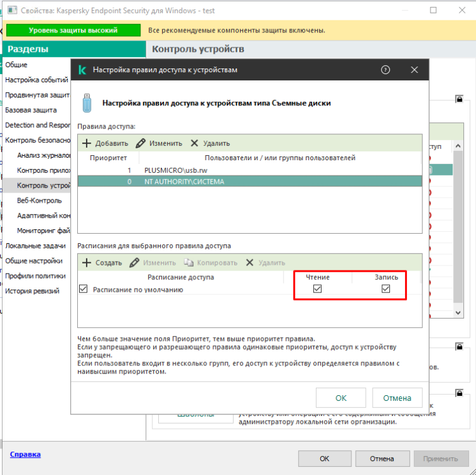Click the bottom lock icon in settings pane
This screenshot has height=475, width=476.
click(460, 393)
